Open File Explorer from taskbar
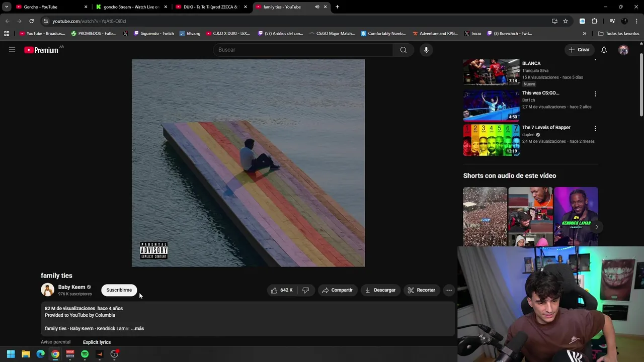The height and width of the screenshot is (362, 644). [x=26, y=354]
